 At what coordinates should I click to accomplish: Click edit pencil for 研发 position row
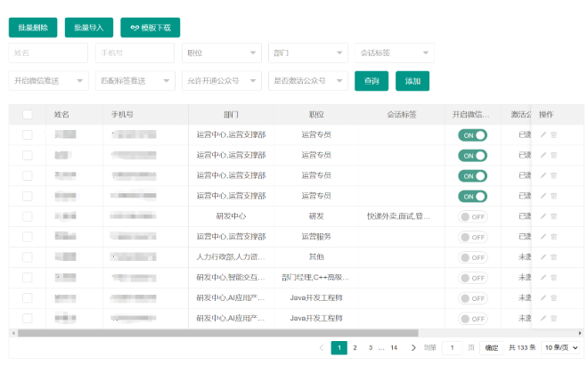coord(543,216)
